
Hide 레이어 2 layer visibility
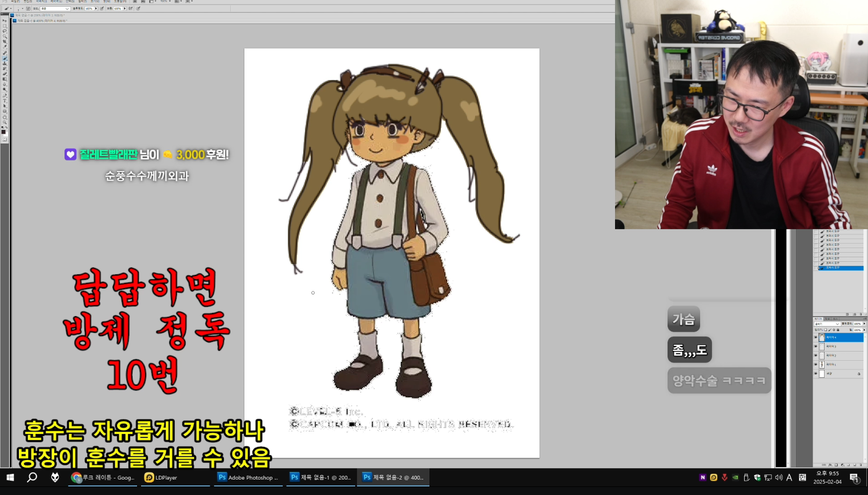pyautogui.click(x=815, y=356)
